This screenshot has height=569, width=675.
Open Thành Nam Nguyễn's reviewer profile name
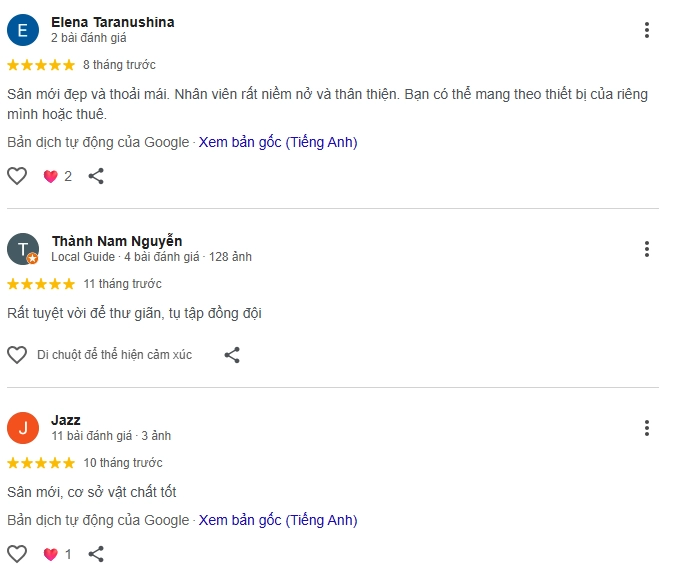click(x=117, y=241)
